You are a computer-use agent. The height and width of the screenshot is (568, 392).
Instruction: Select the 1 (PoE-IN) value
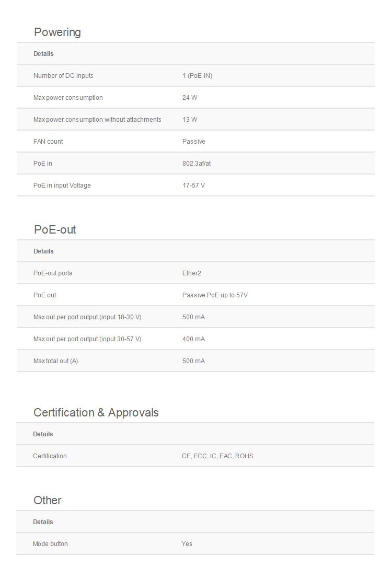pos(197,76)
